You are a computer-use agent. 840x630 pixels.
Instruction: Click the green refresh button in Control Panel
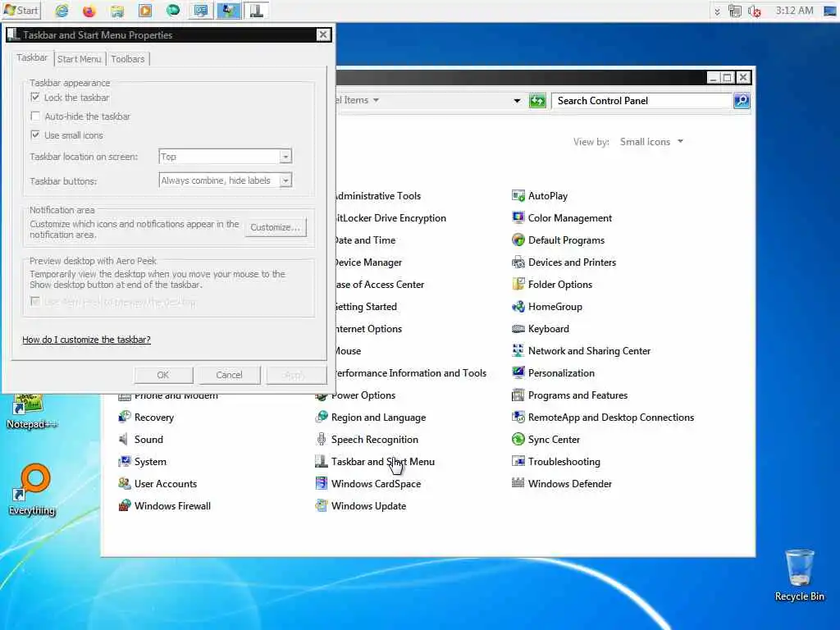click(537, 100)
